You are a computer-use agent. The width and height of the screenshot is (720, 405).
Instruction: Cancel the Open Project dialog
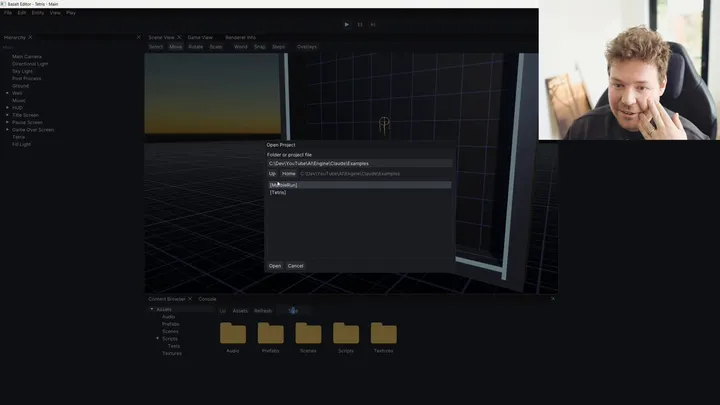tap(295, 266)
